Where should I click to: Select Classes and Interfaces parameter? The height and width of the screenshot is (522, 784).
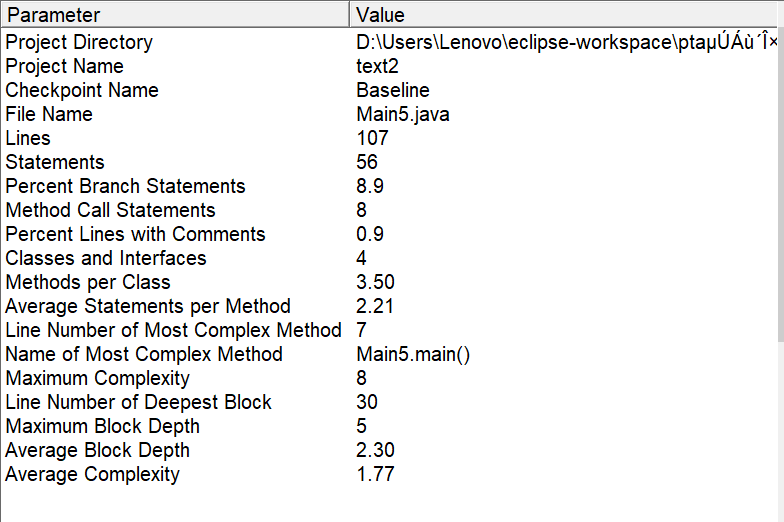pos(106,258)
